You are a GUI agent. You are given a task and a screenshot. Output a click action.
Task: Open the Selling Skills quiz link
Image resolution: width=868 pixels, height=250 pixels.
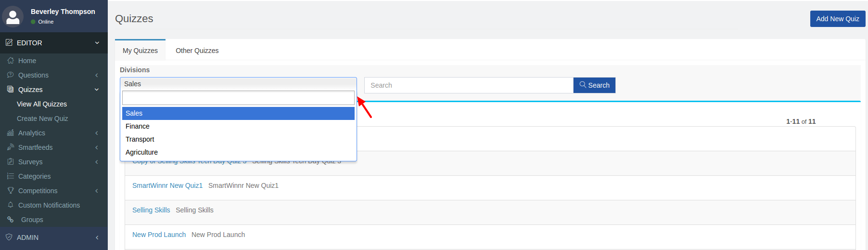pos(151,210)
